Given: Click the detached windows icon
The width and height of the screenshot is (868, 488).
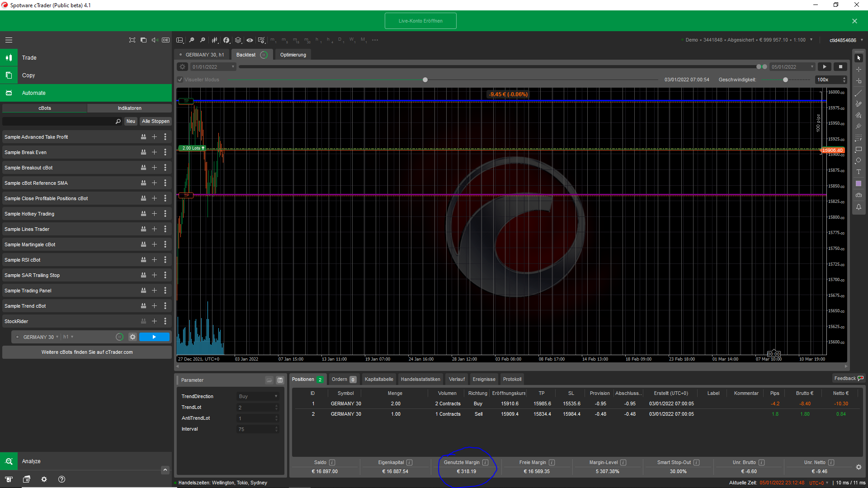Looking at the screenshot, I should pos(143,40).
